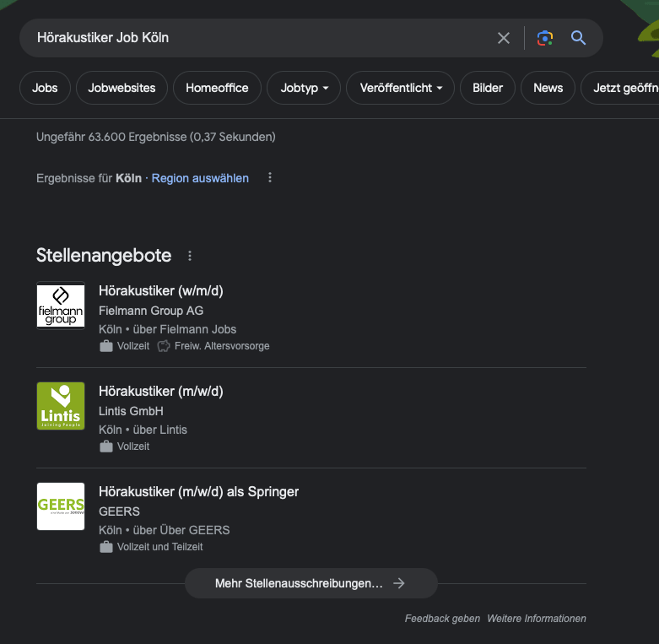This screenshot has height=644, width=659.
Task: Open Hörakustiker (m/w/d) als Springer listing
Action: (198, 491)
